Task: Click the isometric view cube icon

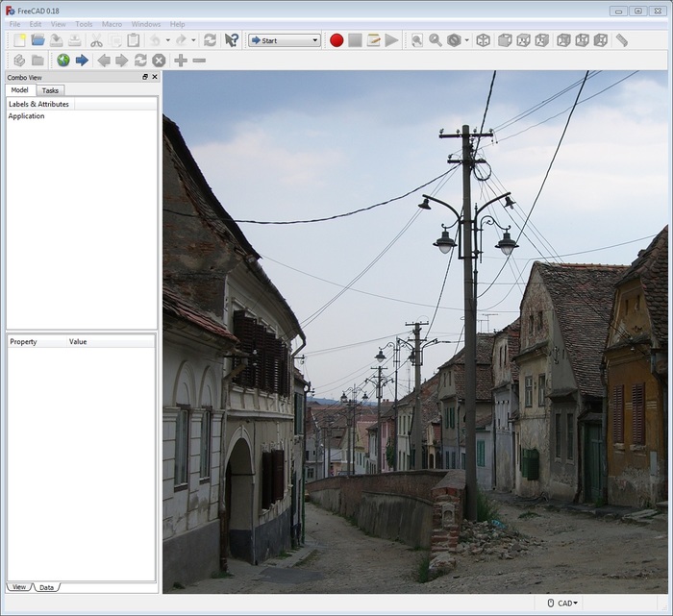Action: pyautogui.click(x=483, y=40)
